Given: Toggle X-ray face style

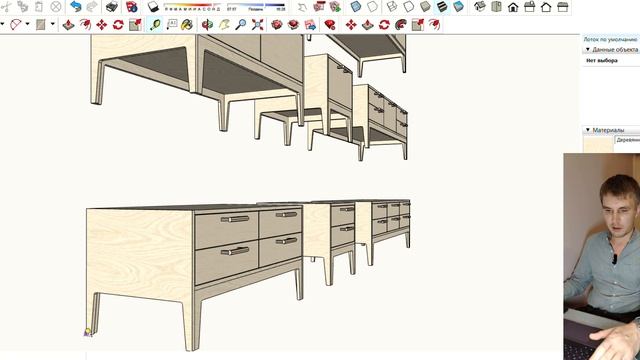Looking at the screenshot, I should (x=356, y=7).
